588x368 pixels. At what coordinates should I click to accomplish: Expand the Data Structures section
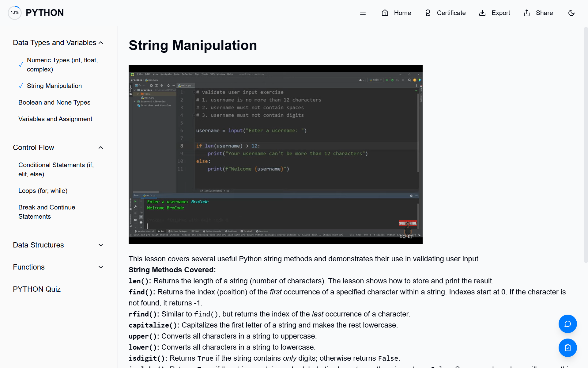coord(101,245)
